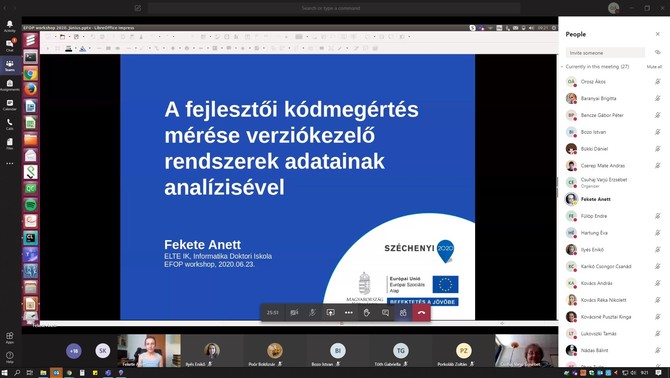Toggle the camera in meeting controls
This screenshot has height=378, width=670.
(294, 313)
